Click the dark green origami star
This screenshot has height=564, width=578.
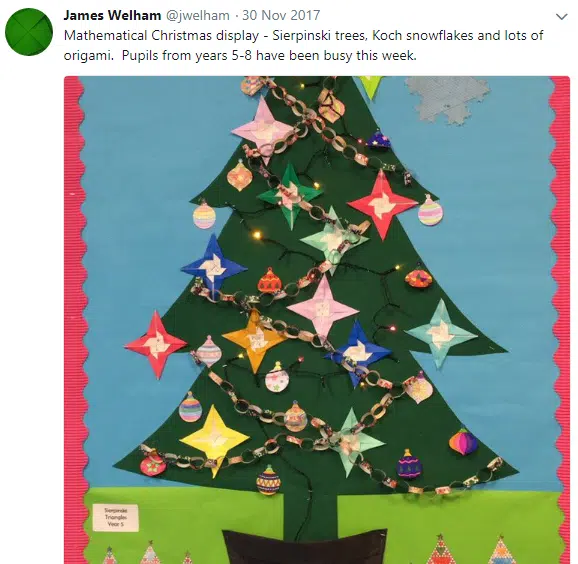point(290,195)
